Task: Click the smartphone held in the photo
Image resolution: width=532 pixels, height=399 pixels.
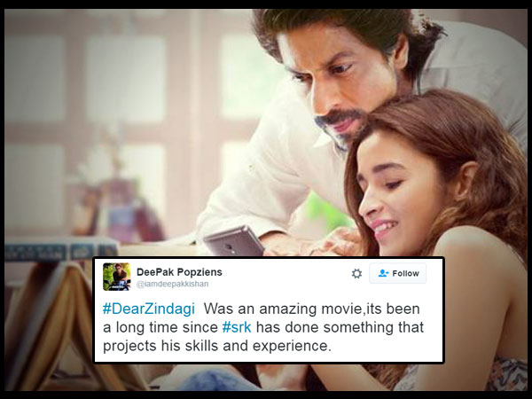Action: 234,241
